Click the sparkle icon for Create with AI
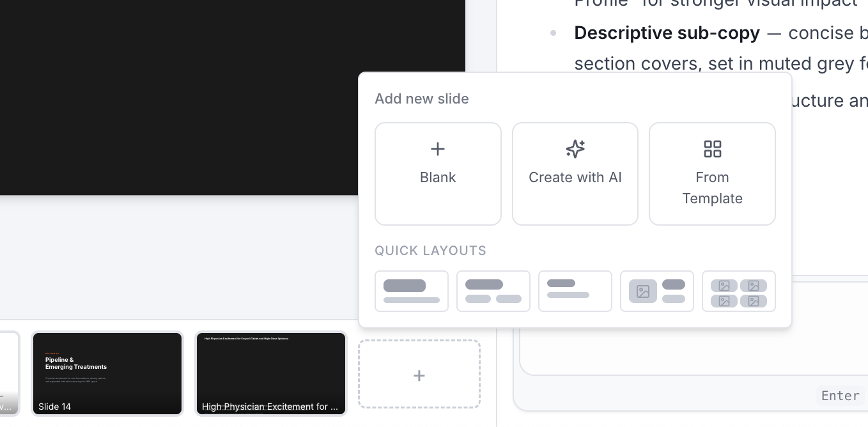868x427 pixels. (575, 149)
